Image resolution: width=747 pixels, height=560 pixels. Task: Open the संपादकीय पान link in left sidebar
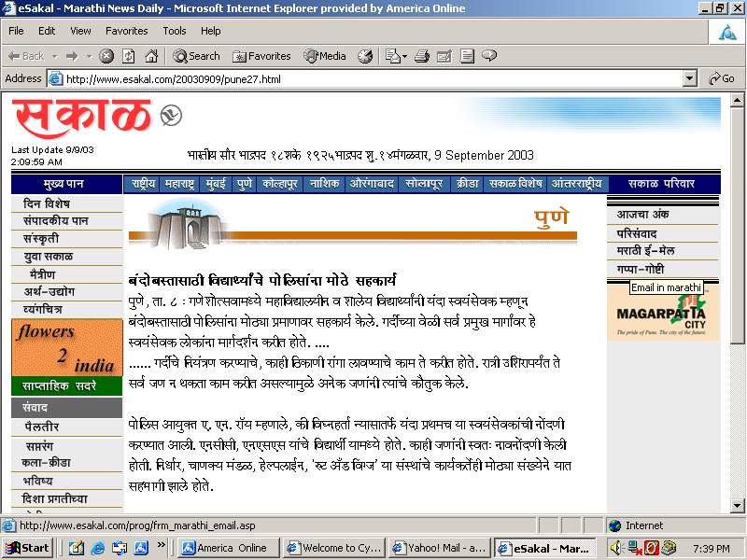(x=56, y=220)
